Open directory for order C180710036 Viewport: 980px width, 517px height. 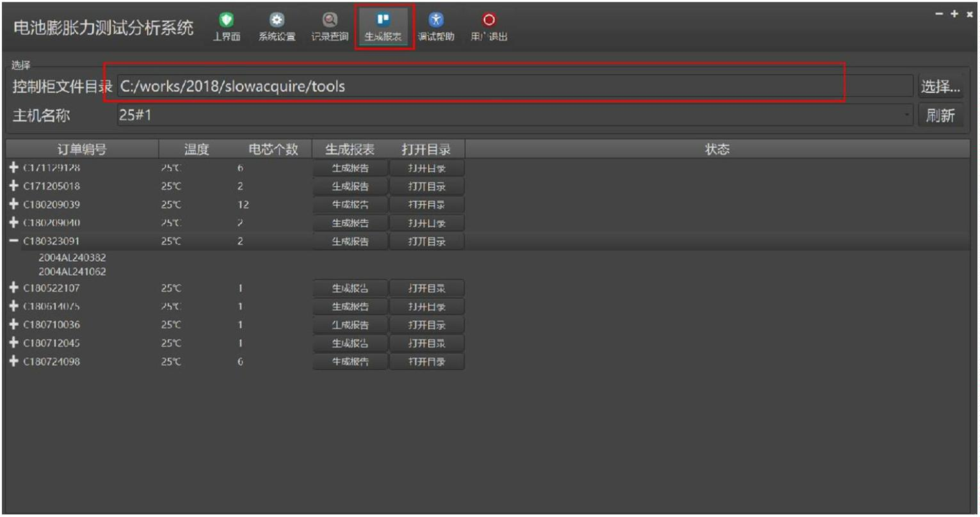point(427,325)
